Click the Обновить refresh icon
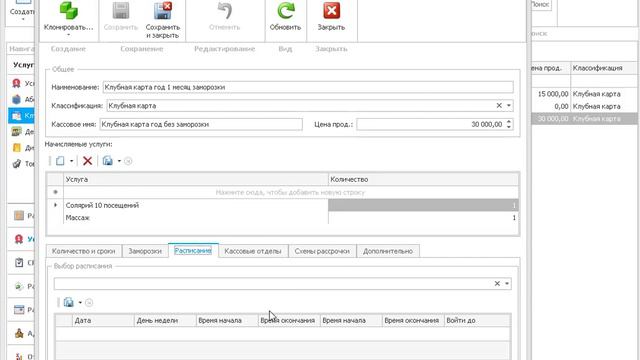This screenshot has width=640, height=360. [x=285, y=11]
